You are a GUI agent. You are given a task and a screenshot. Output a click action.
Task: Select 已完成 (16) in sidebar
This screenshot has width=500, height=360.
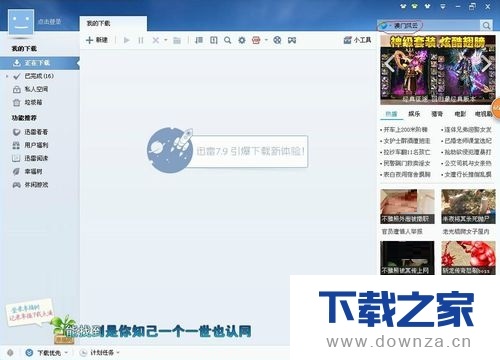point(39,76)
